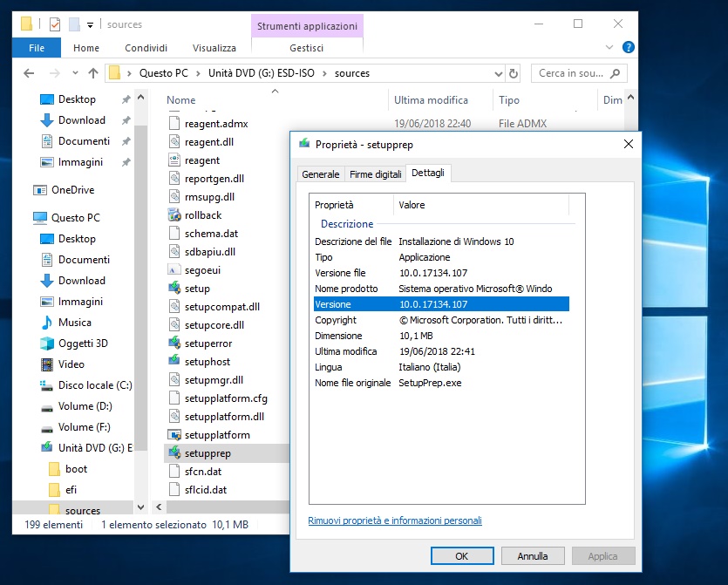Select the Nome file originale row
728x585 pixels.
(441, 383)
